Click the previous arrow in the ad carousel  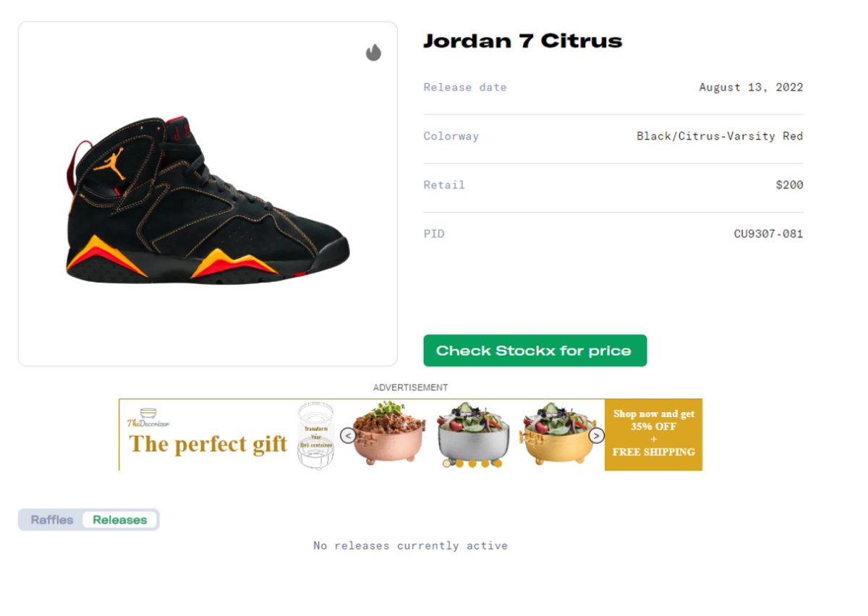[348, 435]
